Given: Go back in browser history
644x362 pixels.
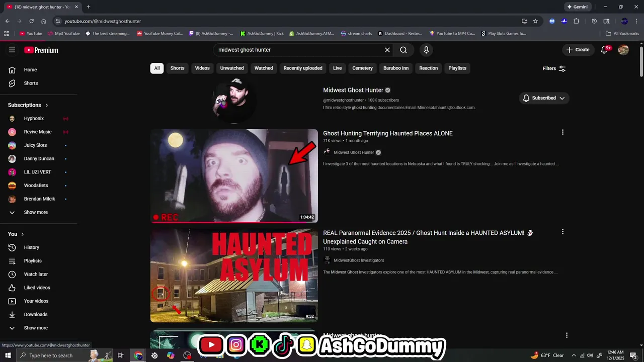Looking at the screenshot, I should click(7, 21).
